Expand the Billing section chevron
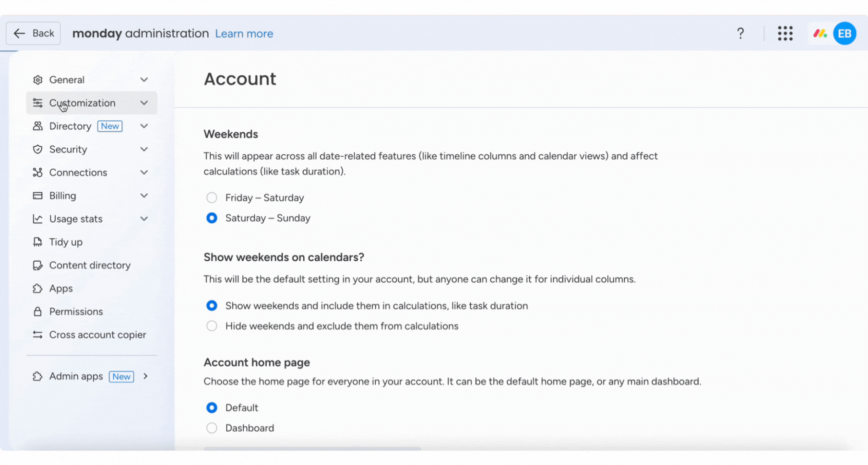 (x=144, y=196)
